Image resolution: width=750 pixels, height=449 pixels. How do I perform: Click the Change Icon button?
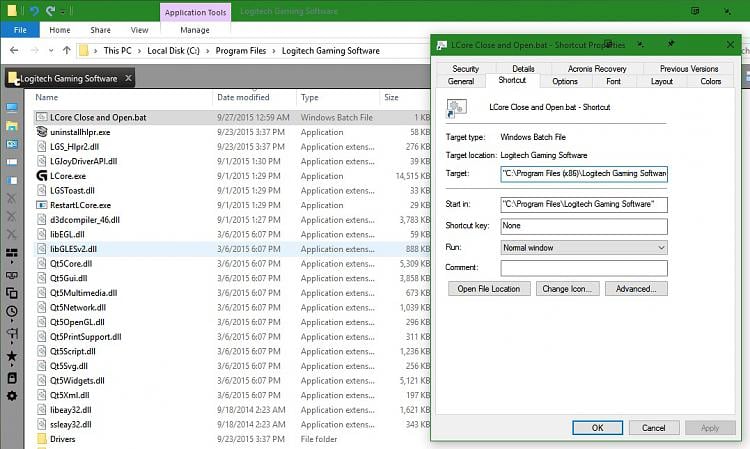coord(567,288)
